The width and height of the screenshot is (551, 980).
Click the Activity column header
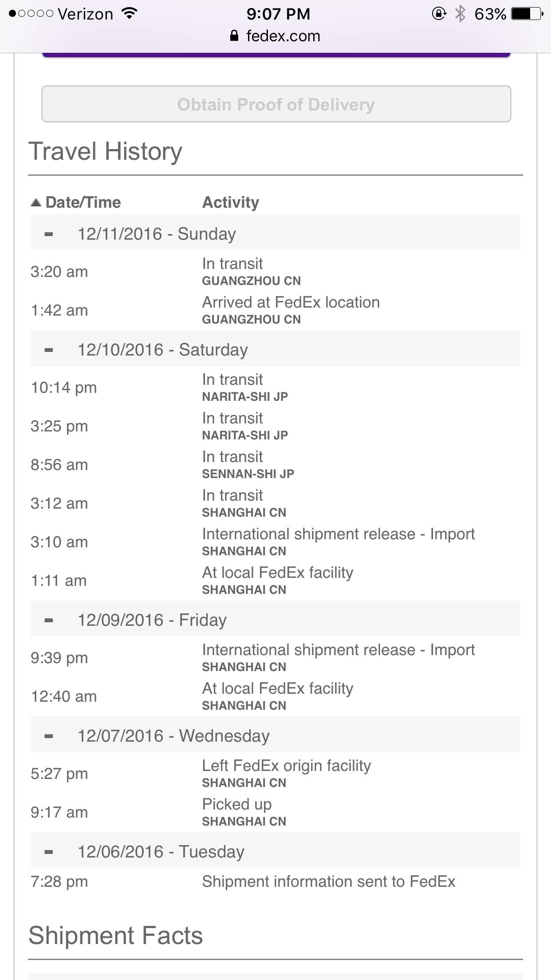tap(230, 202)
